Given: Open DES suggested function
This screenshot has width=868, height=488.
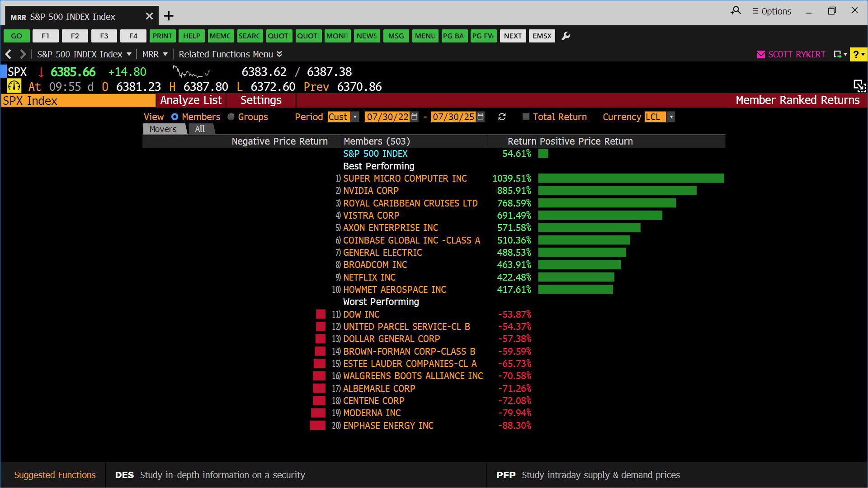Looking at the screenshot, I should (210, 475).
